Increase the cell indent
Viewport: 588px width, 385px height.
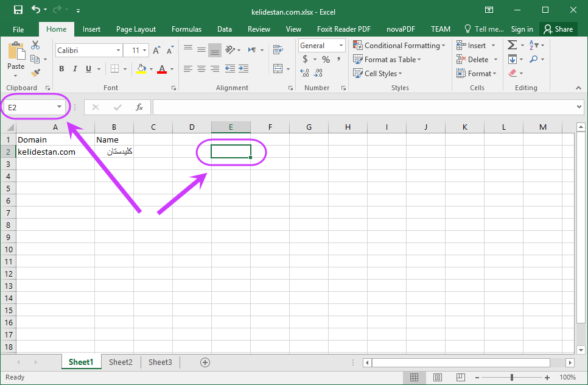[243, 69]
